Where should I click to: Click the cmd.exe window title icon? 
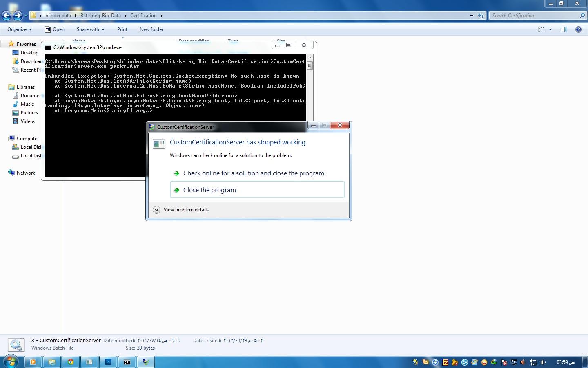[48, 47]
